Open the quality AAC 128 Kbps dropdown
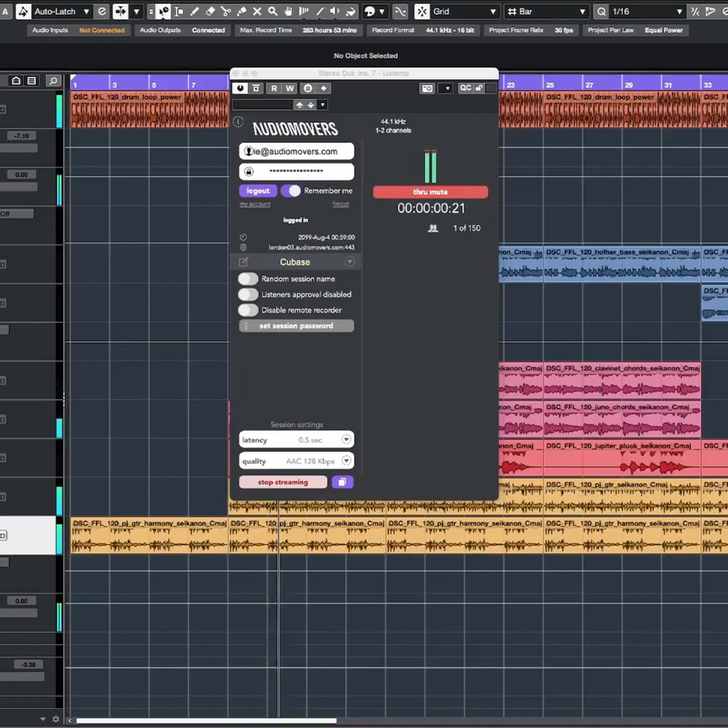Screen dimensions: 728x728 tap(296, 461)
